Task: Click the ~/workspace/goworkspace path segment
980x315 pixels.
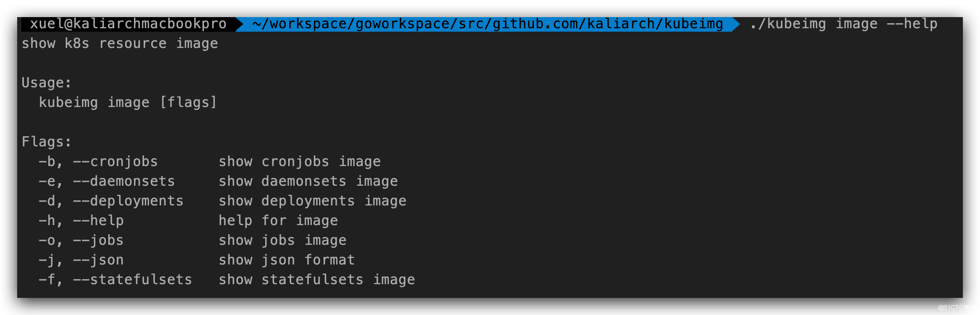Action: tap(488, 24)
